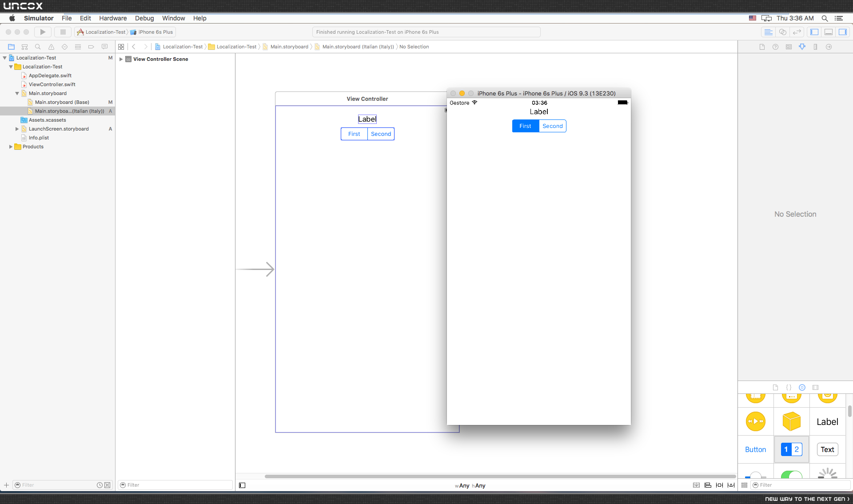Screen dimensions: 853x504
Task: Show the Project navigator folder icon
Action: pyautogui.click(x=12, y=47)
